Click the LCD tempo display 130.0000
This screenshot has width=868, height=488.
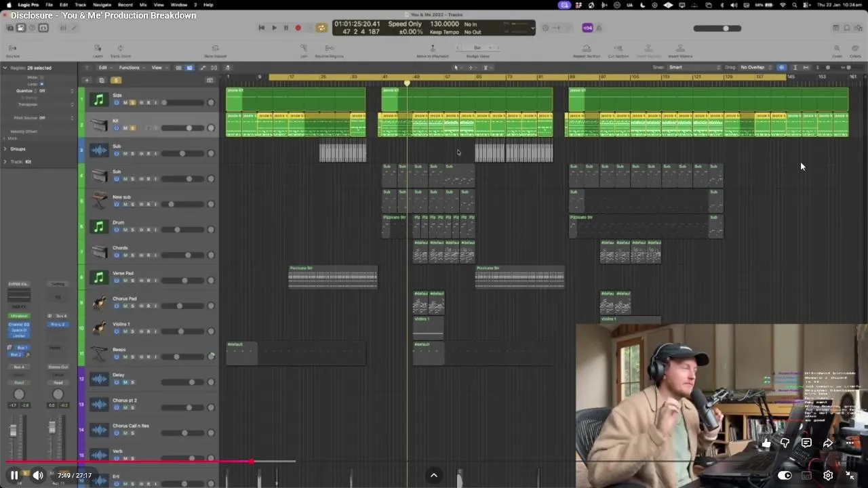click(x=444, y=24)
